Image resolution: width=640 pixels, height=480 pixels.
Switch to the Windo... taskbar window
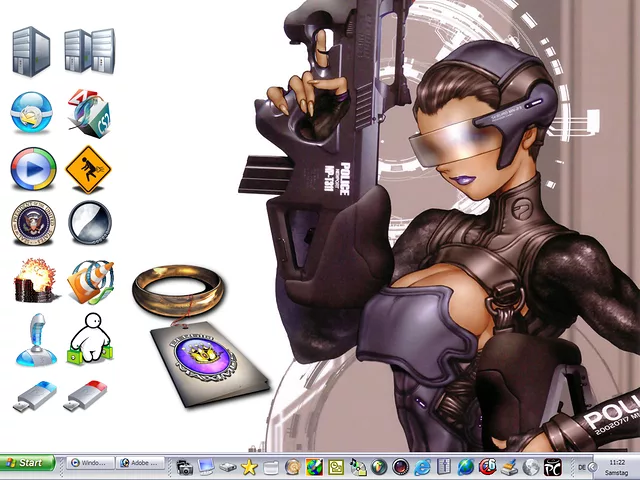pyautogui.click(x=89, y=464)
